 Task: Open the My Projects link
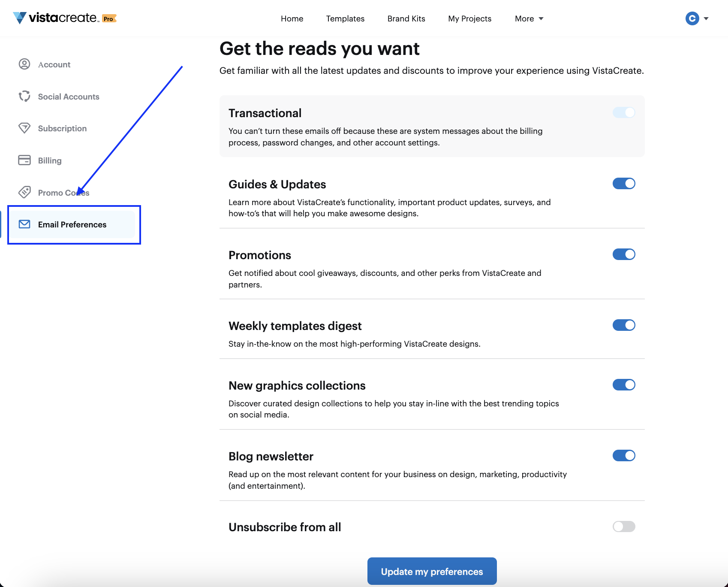coord(470,18)
